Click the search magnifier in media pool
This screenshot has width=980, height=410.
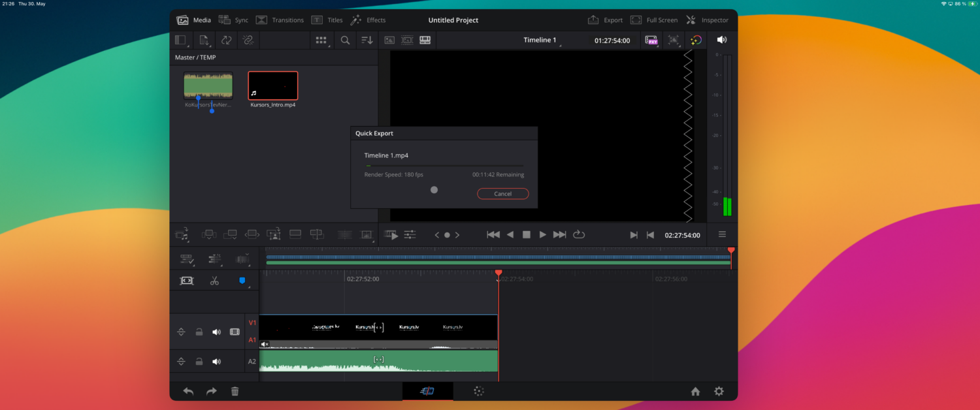coord(345,40)
